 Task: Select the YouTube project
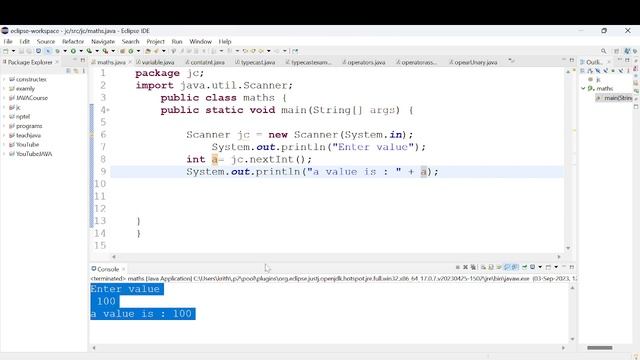24,144
